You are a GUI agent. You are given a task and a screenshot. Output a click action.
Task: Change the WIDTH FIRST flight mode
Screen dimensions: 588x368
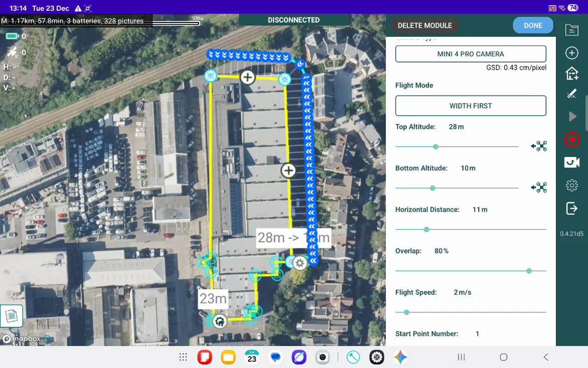[x=470, y=105]
